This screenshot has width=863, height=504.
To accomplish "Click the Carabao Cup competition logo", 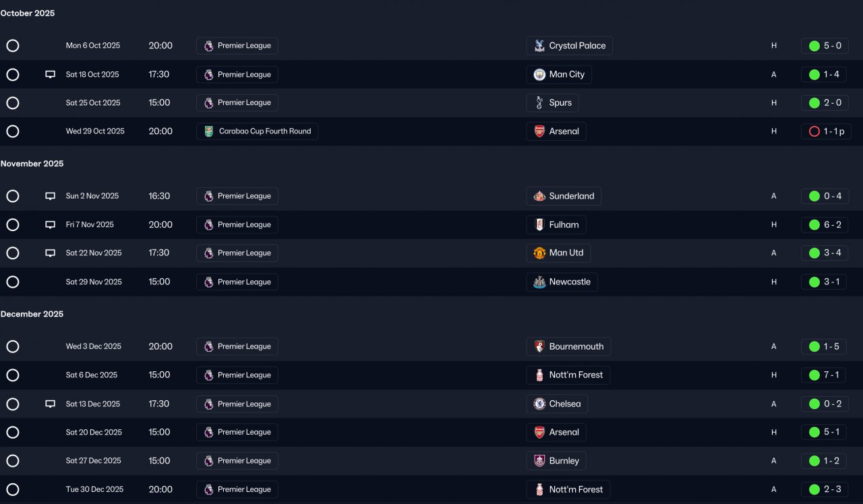I will pos(209,131).
